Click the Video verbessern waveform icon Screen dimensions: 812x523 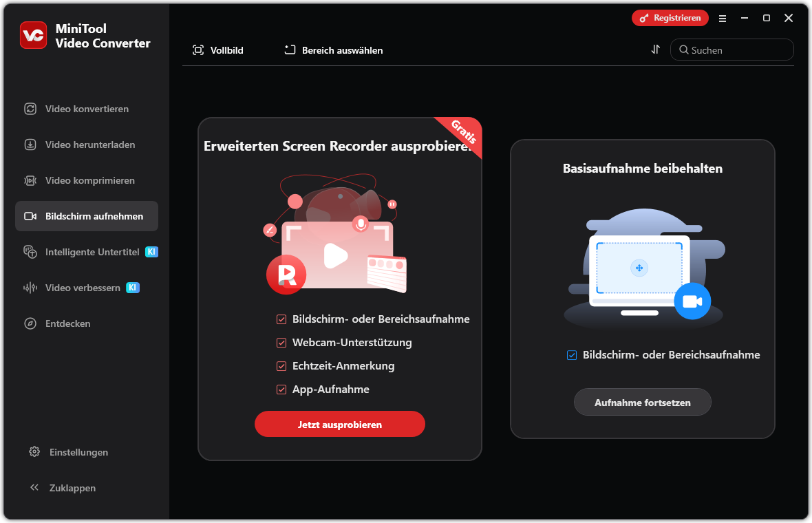click(30, 288)
